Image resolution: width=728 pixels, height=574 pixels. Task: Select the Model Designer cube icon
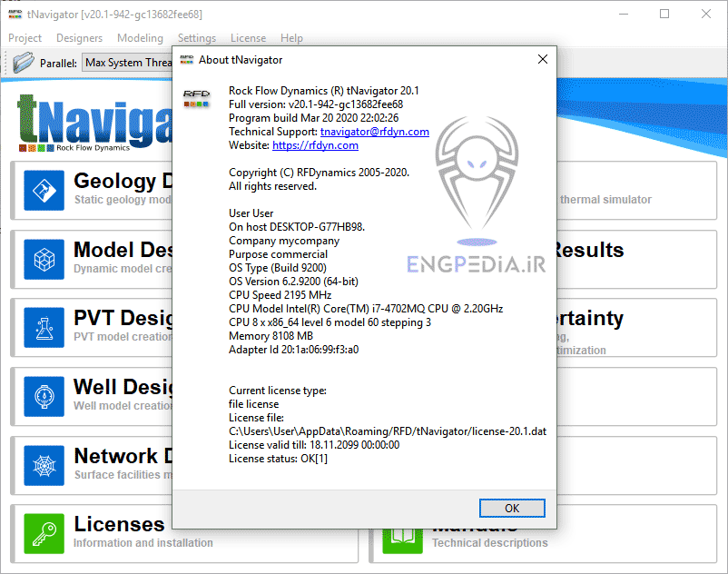tap(44, 259)
